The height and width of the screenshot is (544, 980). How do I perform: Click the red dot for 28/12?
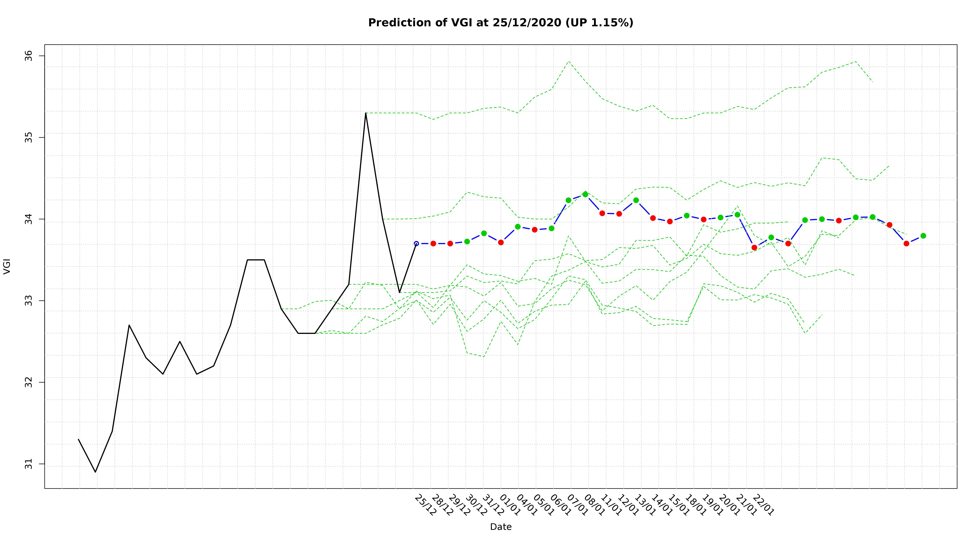click(433, 243)
